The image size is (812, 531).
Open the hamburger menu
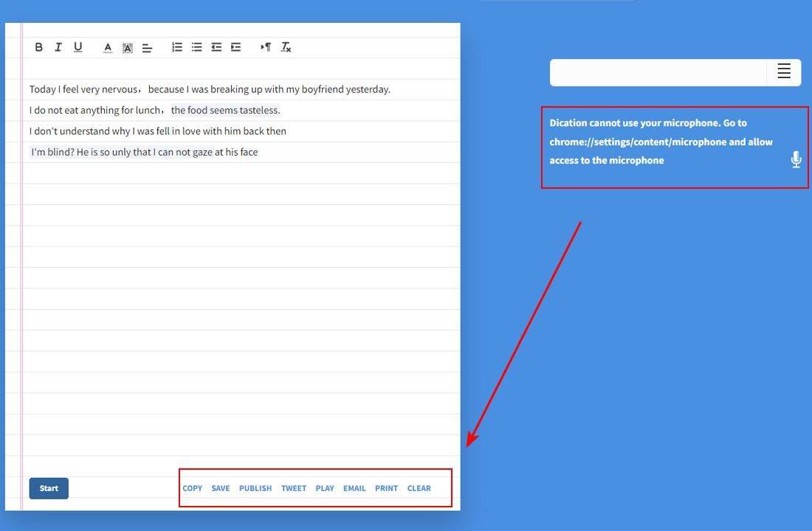pos(784,71)
